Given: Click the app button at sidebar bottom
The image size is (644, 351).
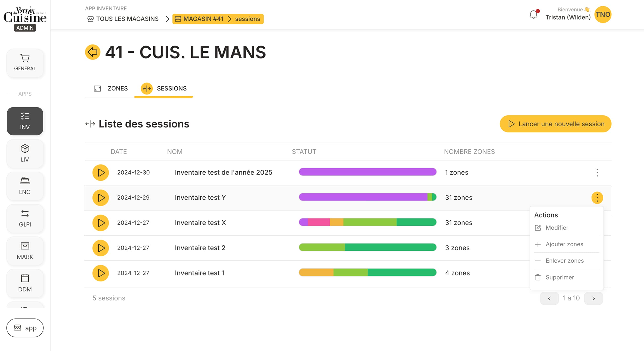Looking at the screenshot, I should (25, 328).
